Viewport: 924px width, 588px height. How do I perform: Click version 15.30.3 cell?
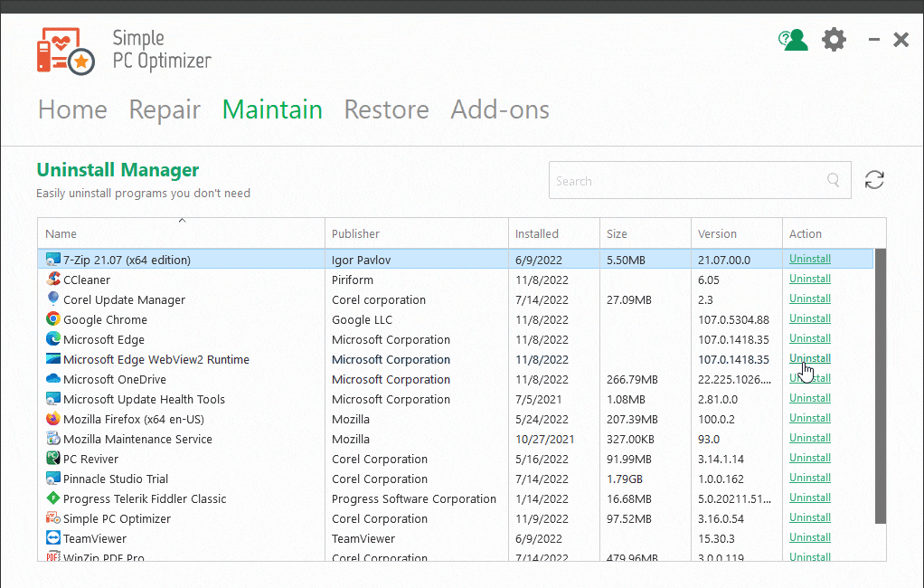(716, 538)
